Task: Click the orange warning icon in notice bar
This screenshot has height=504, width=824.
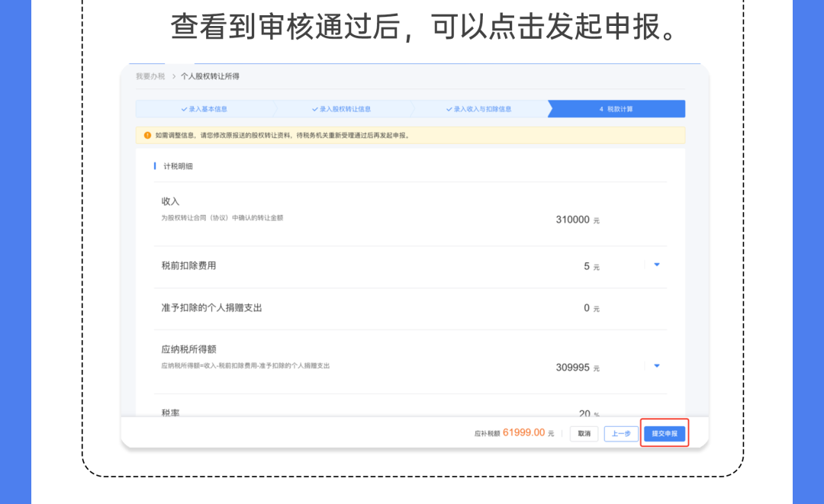Action: (x=147, y=136)
